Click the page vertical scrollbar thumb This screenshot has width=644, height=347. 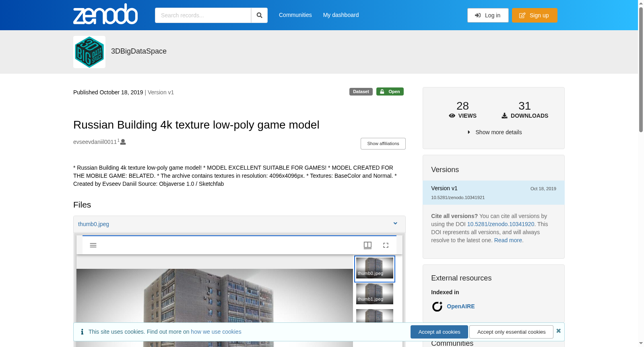point(641,69)
